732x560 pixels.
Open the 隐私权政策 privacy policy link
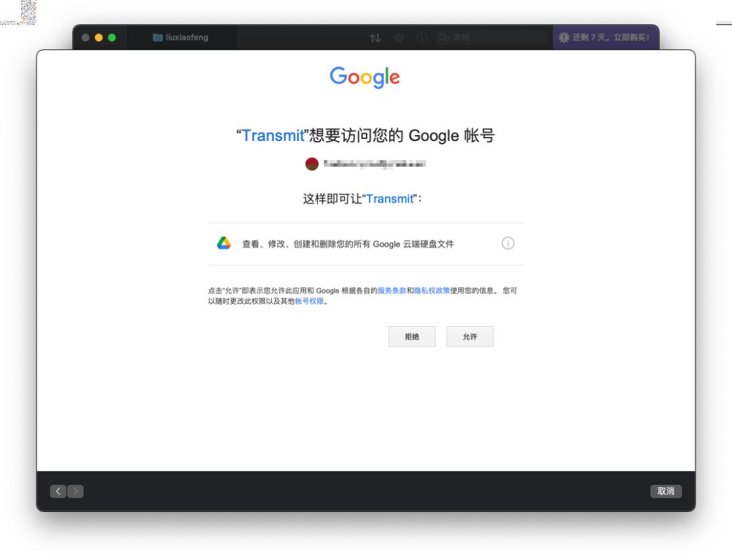(x=432, y=291)
